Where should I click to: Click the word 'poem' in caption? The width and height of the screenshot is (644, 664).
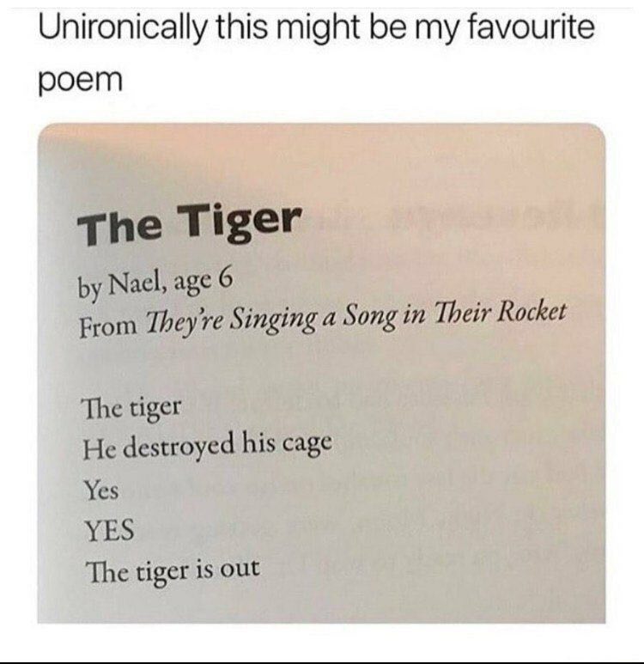click(x=81, y=81)
